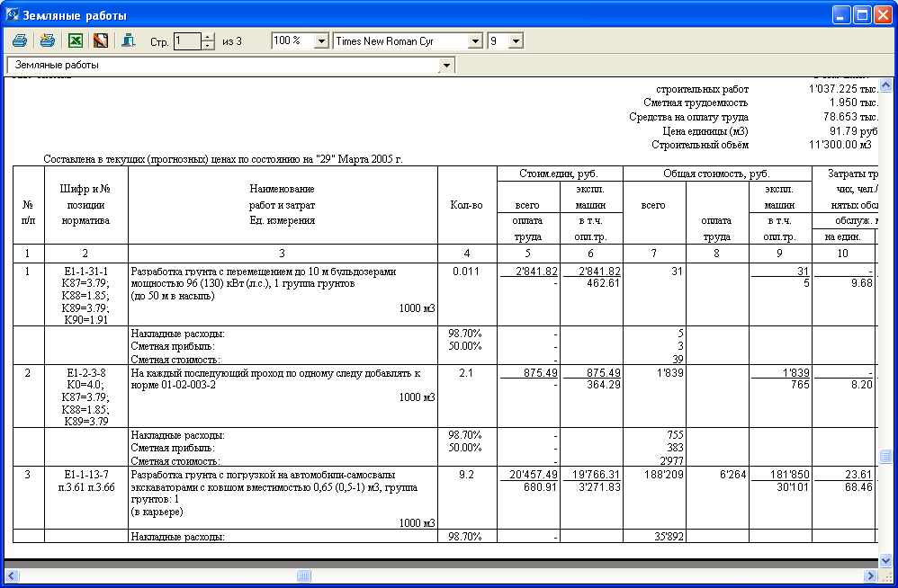This screenshot has width=898, height=588.
Task: Close the Земляные работы window
Action: click(883, 15)
